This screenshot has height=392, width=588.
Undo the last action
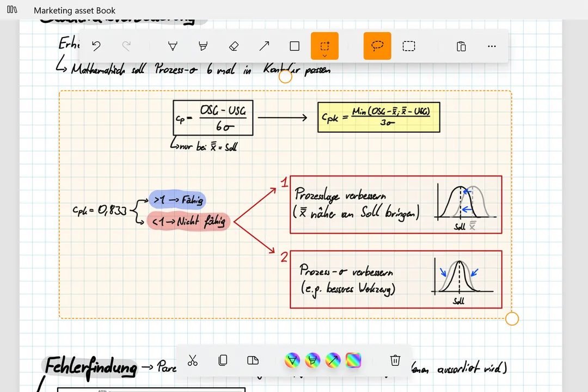pos(96,46)
